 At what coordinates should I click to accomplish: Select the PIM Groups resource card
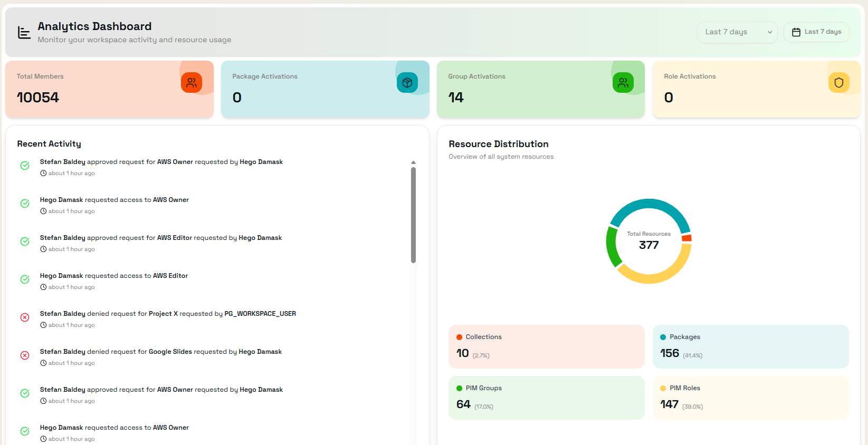pyautogui.click(x=547, y=398)
